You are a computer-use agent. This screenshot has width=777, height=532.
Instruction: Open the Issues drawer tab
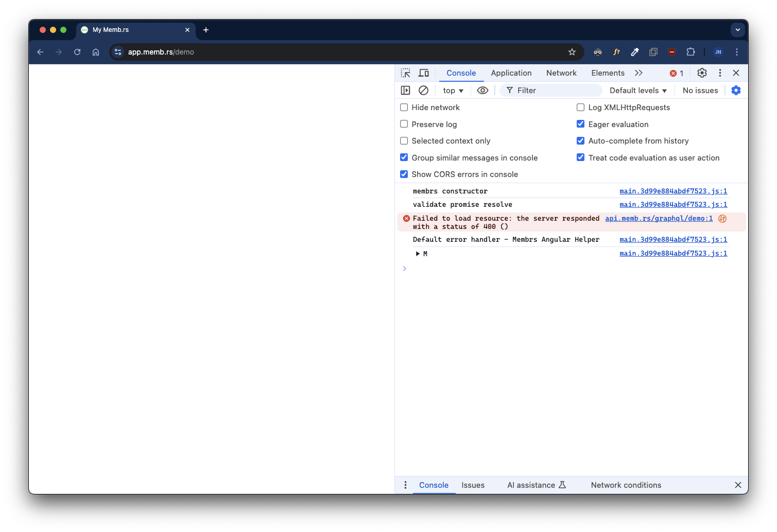click(473, 485)
